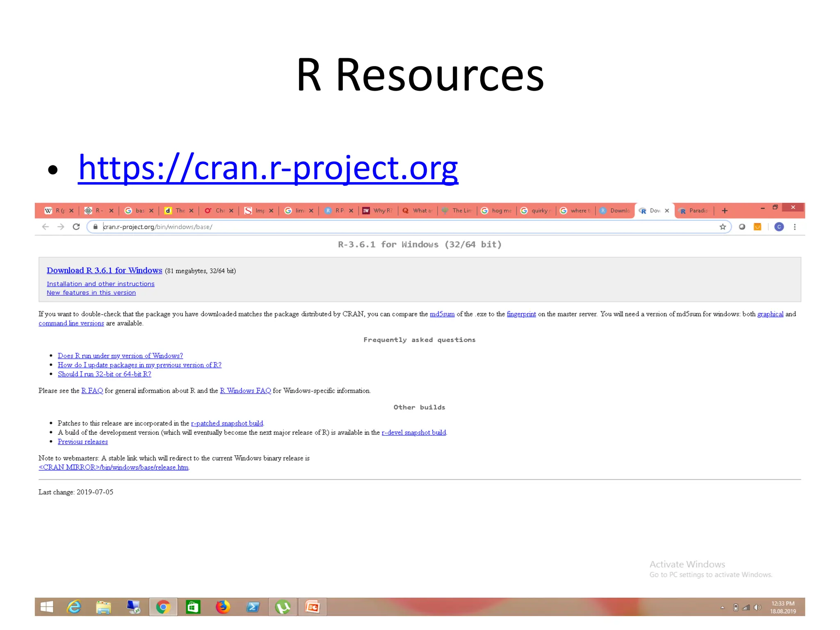Reload the CRAN page
This screenshot has height=630, width=840.
76,227
